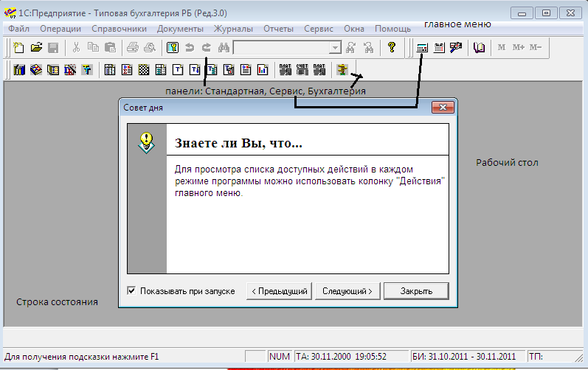The image size is (588, 370).
Task: Open the Сервис menu
Action: (x=319, y=29)
